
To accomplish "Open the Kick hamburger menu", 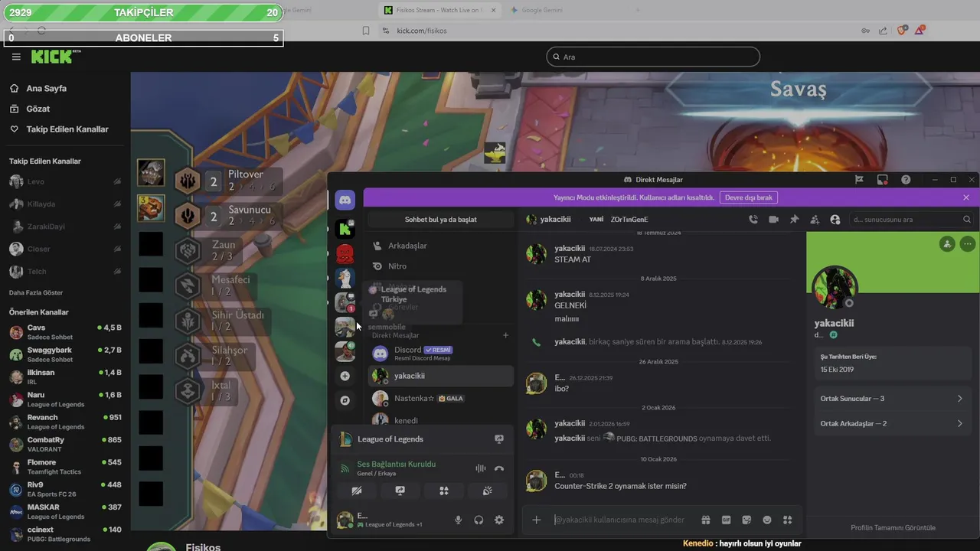I will pyautogui.click(x=16, y=57).
